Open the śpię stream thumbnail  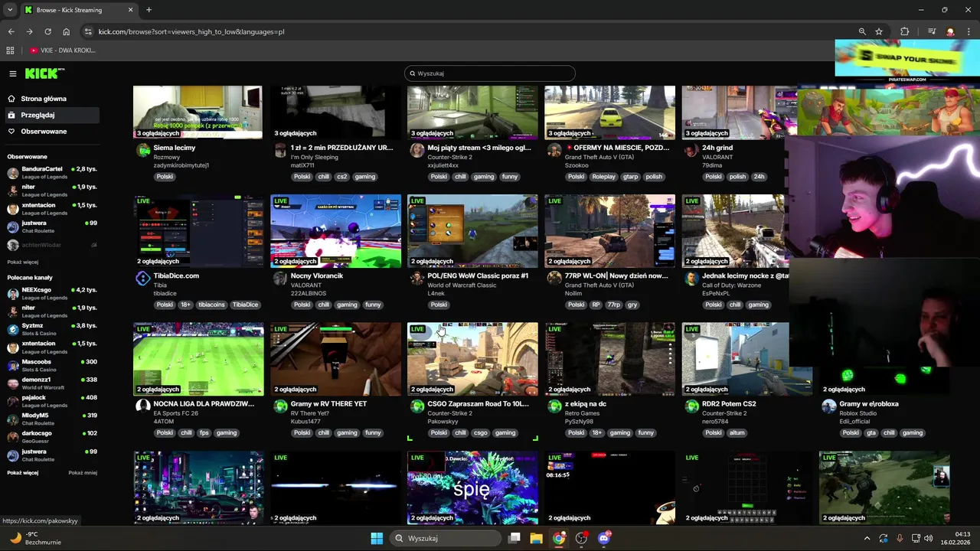click(x=472, y=487)
